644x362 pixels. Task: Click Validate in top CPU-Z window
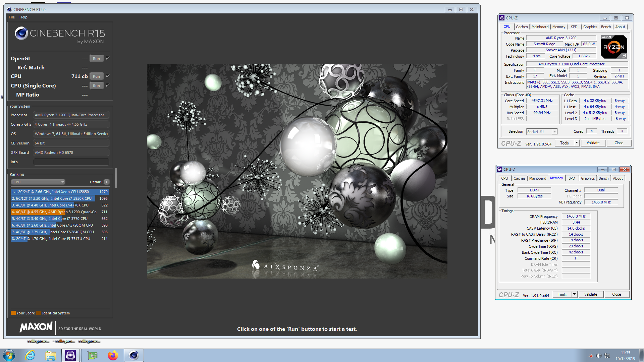593,143
